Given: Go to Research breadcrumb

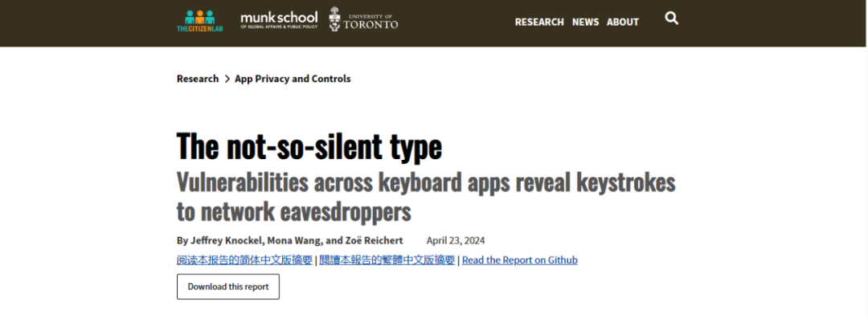Looking at the screenshot, I should tap(198, 79).
